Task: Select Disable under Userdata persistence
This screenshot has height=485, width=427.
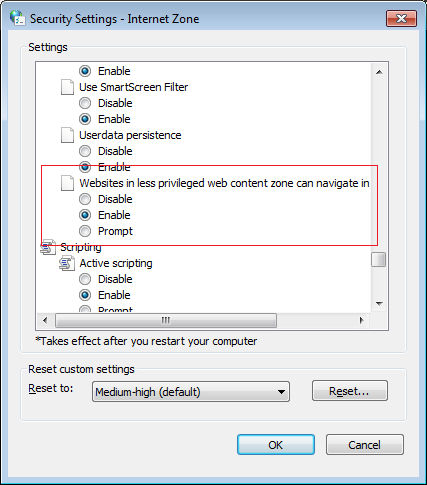Action: 85,151
